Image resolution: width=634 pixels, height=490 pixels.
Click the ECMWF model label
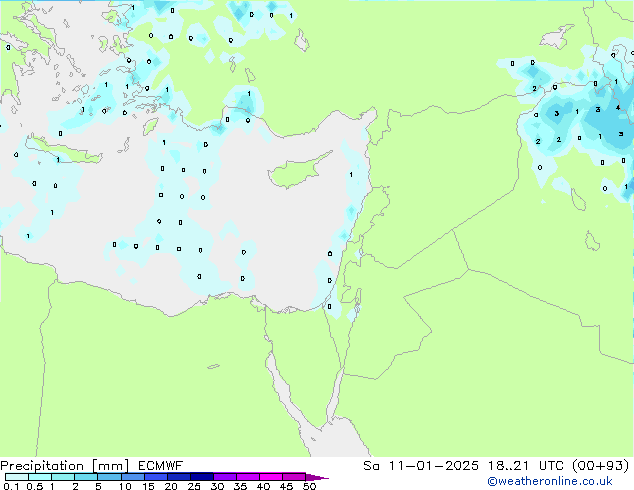(x=161, y=466)
